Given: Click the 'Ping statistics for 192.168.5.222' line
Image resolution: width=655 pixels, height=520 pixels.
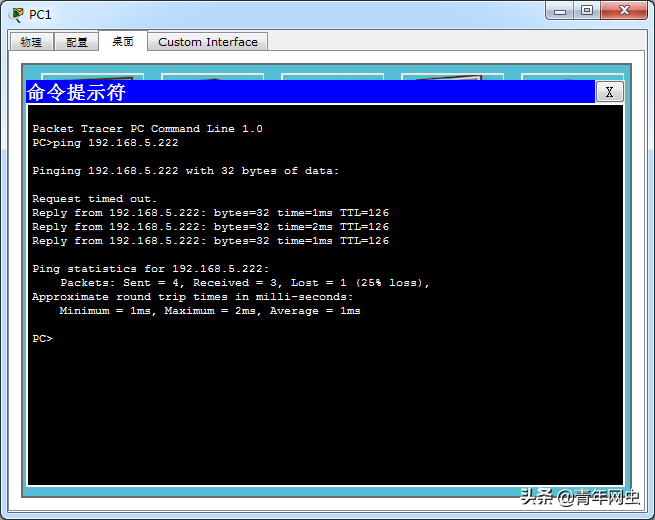Looking at the screenshot, I should coord(151,269).
